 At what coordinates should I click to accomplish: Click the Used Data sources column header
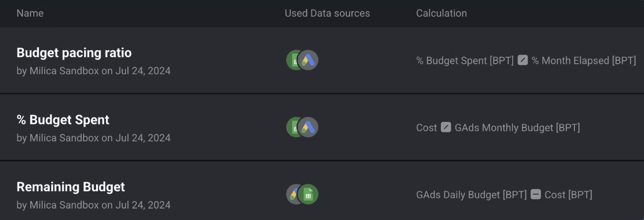327,13
